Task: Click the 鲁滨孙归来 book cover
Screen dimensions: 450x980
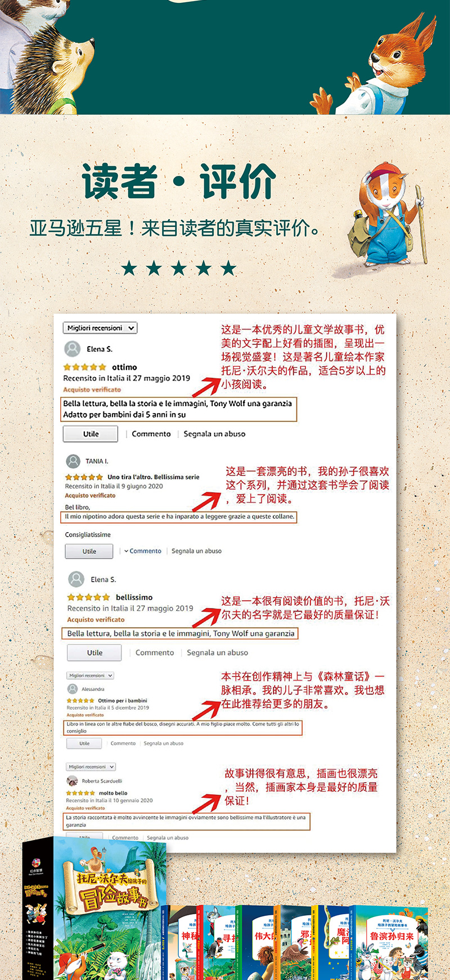Action: pyautogui.click(x=391, y=943)
